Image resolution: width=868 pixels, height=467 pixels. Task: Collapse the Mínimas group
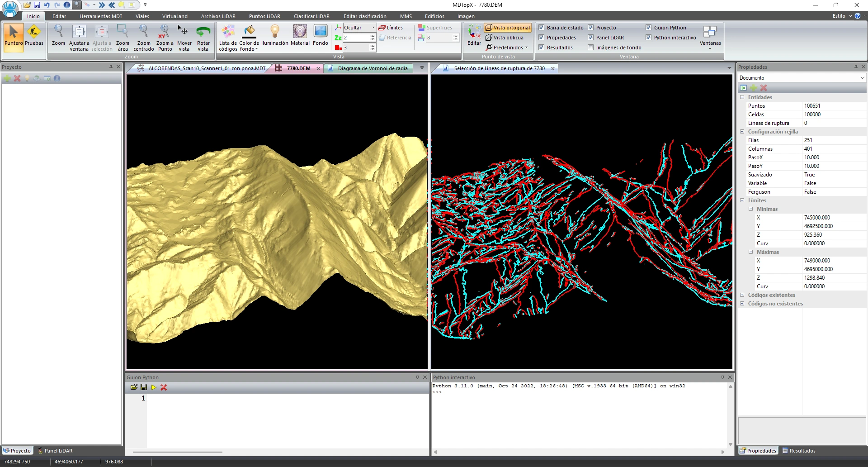[750, 209]
